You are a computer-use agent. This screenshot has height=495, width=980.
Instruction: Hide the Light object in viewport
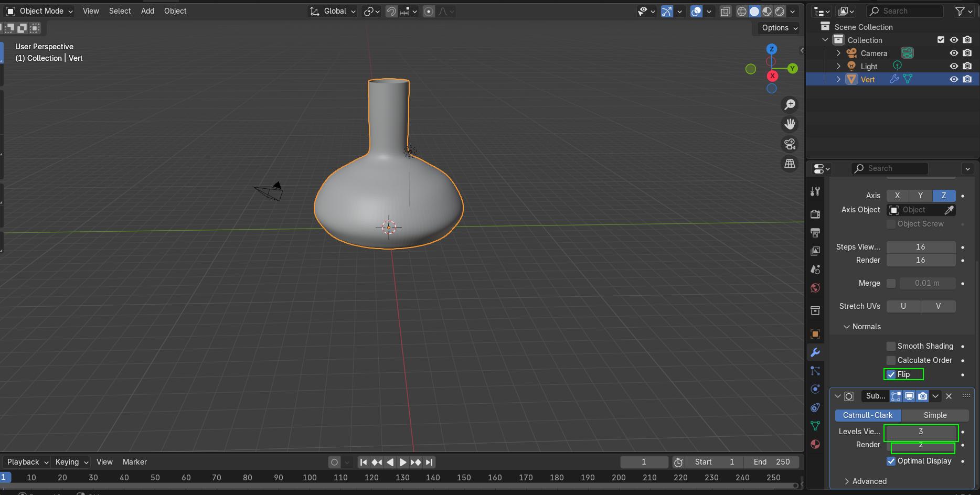pyautogui.click(x=954, y=66)
